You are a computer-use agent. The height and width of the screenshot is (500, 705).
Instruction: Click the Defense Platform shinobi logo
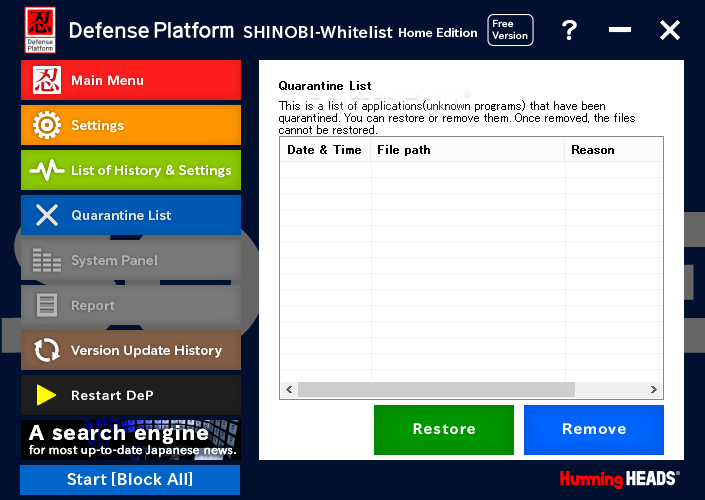tap(40, 30)
